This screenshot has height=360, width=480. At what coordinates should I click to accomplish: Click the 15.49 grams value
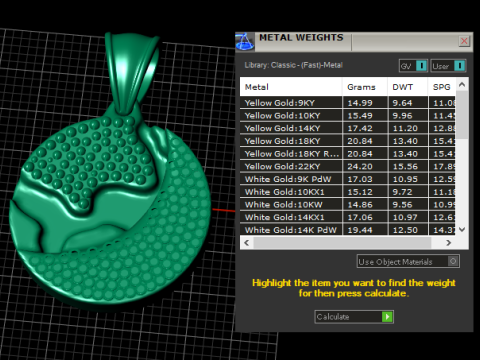tap(360, 116)
